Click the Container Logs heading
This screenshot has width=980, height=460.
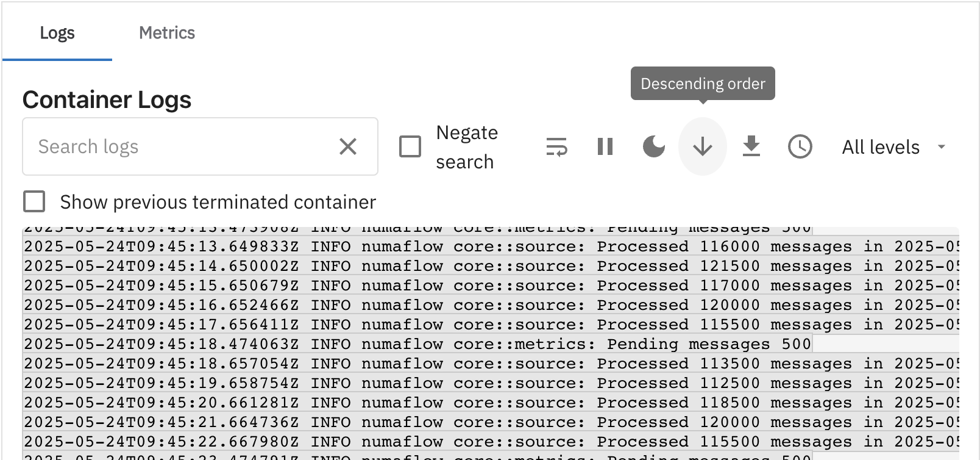tap(107, 99)
